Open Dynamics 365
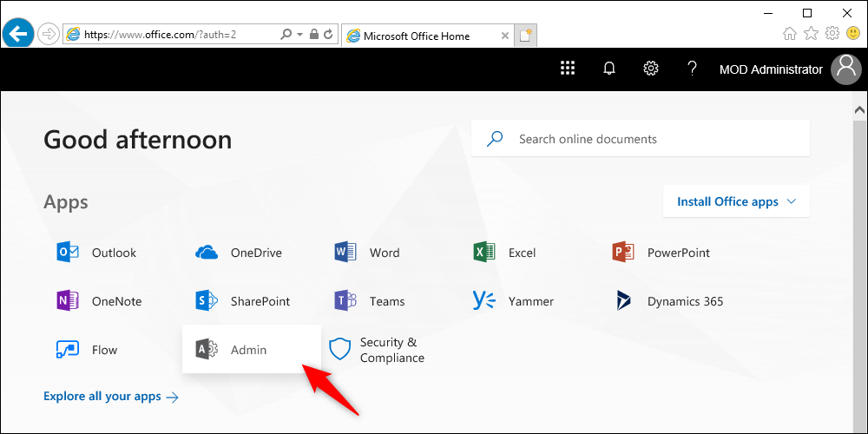Screen dimensions: 868x434 coord(669,302)
